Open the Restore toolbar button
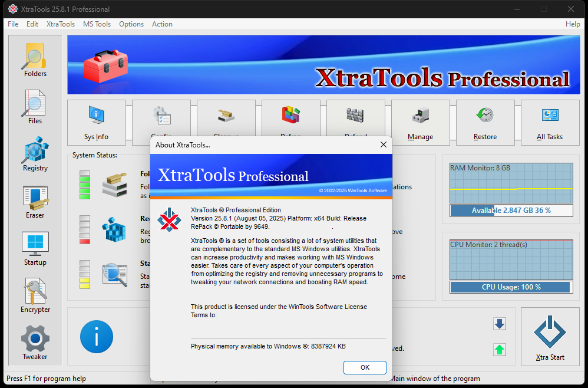Viewport: 588px width, 388px height. (485, 123)
